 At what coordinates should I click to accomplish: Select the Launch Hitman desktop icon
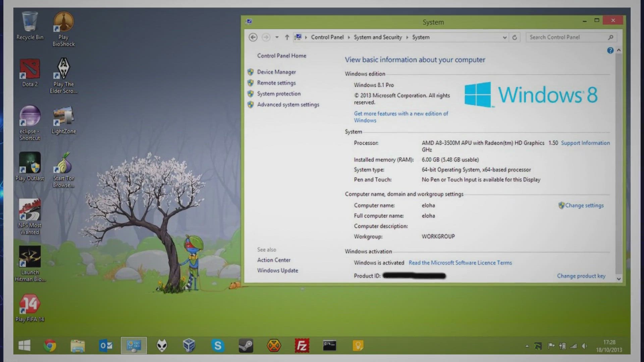pyautogui.click(x=30, y=264)
